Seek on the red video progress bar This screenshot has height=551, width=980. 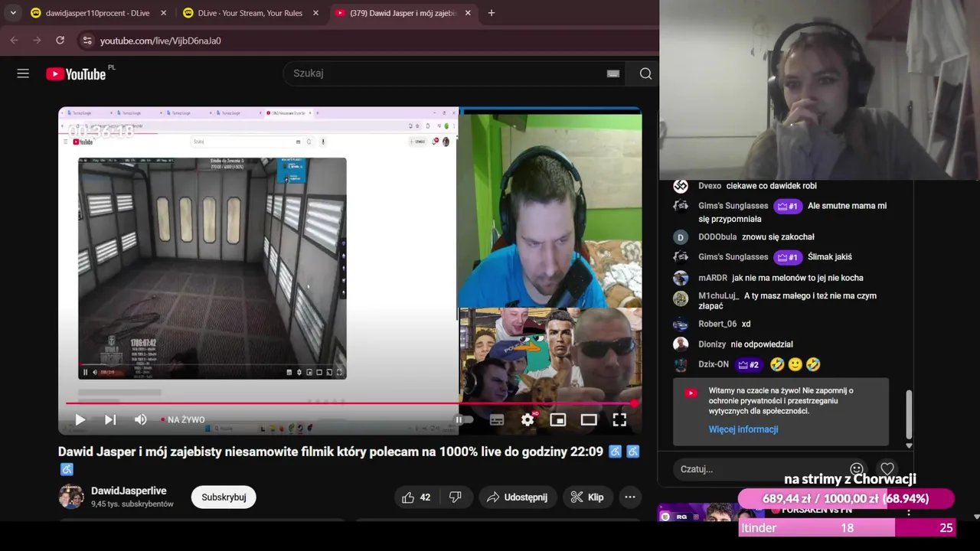tap(350, 403)
